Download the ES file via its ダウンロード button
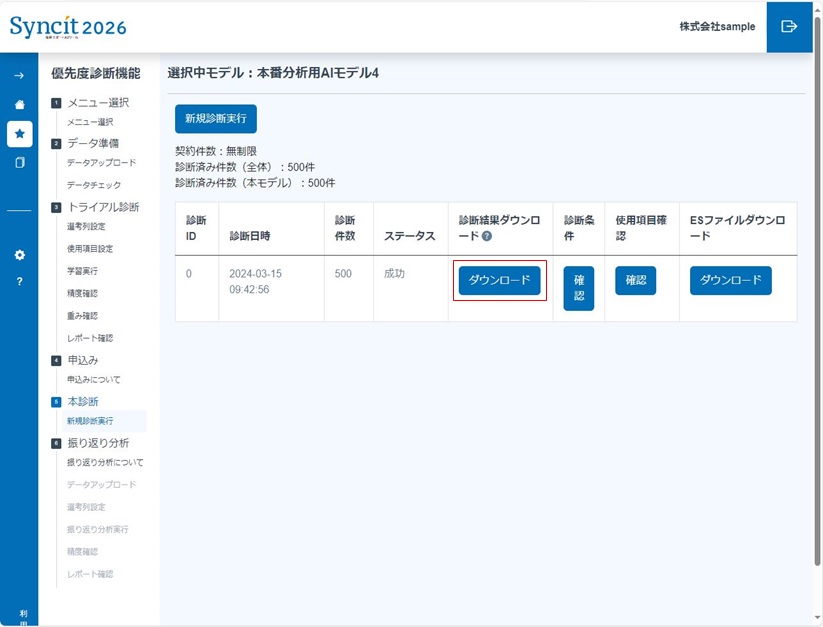This screenshot has height=627, width=823. click(731, 281)
